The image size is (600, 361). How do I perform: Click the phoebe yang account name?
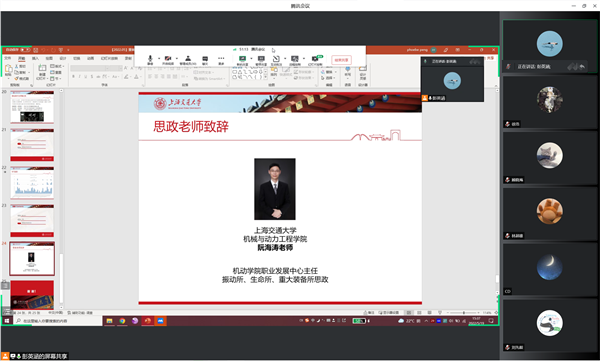point(417,50)
